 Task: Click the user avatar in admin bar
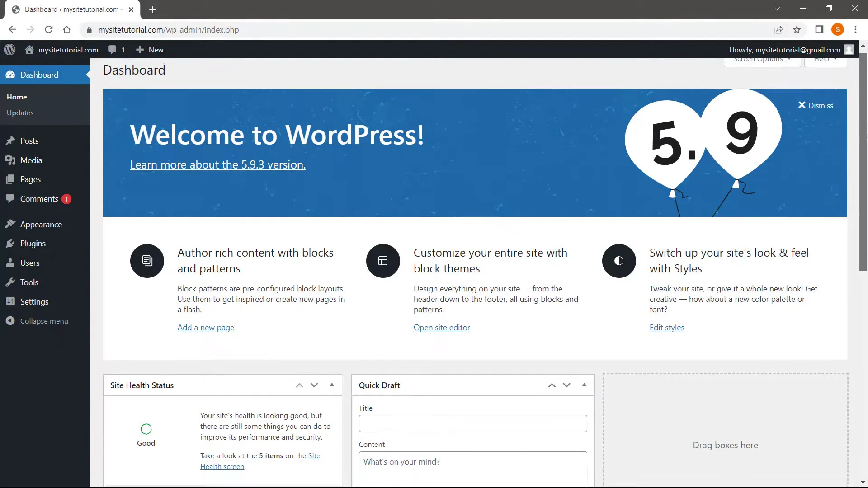tap(849, 50)
